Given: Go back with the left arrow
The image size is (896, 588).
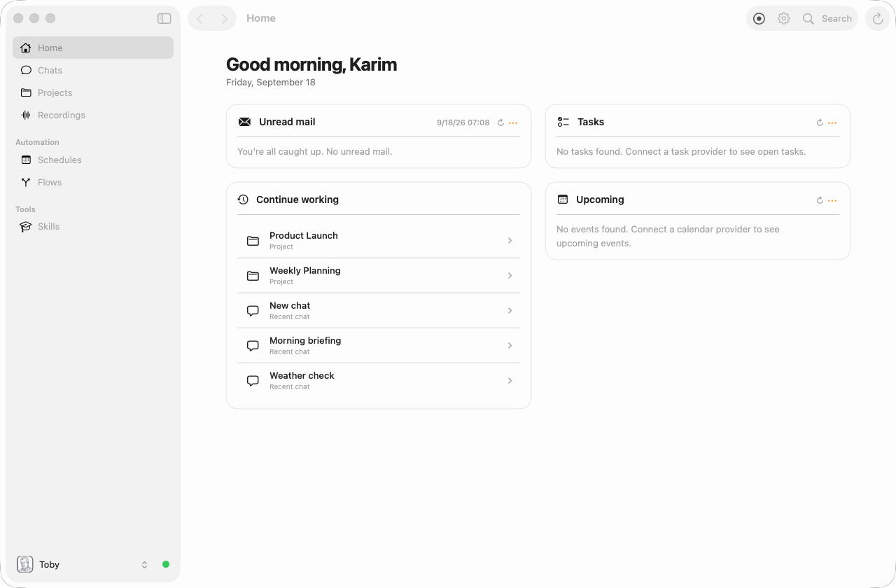Looking at the screenshot, I should [200, 19].
